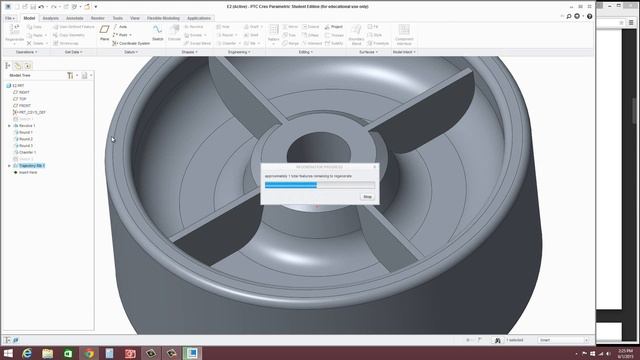Click Undo in the quick access toolbar

tap(41, 7)
